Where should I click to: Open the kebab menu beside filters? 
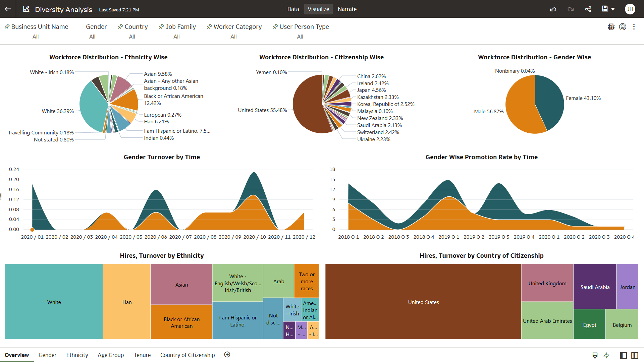[x=634, y=27]
